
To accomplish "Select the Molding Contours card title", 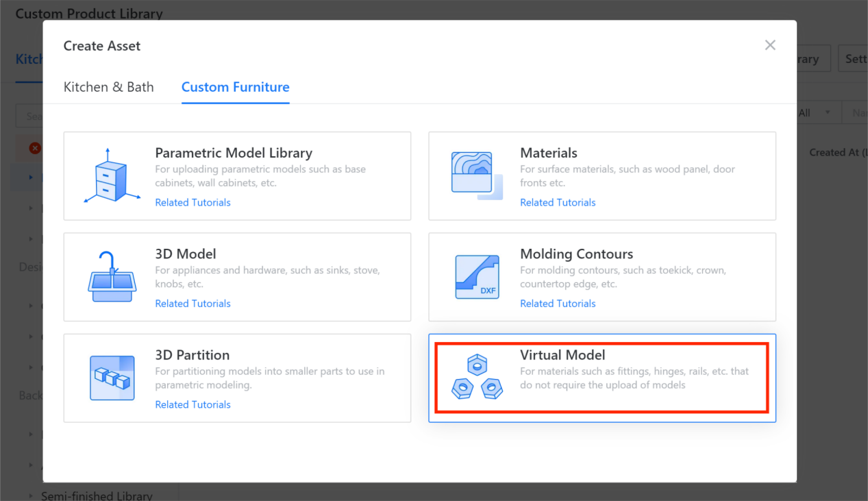I will (x=576, y=254).
